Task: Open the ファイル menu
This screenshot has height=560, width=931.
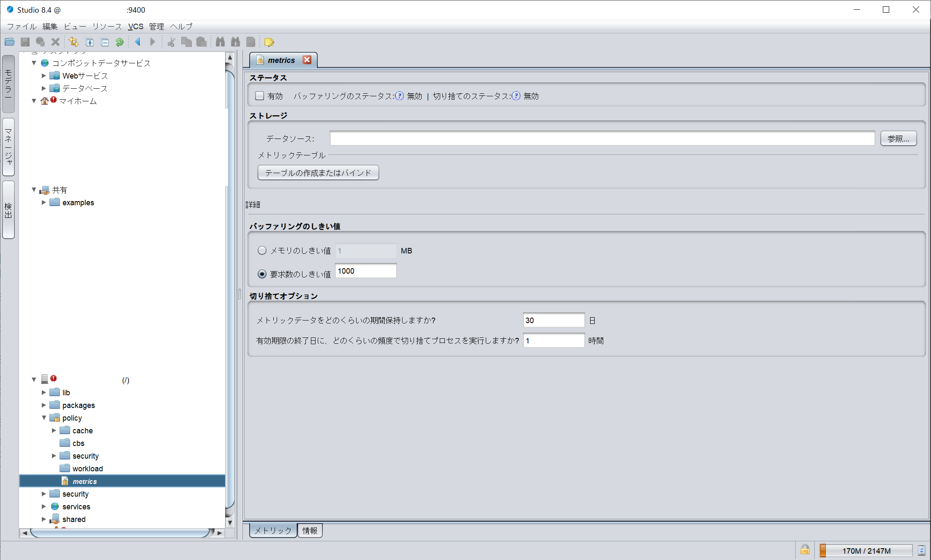Action: [22, 26]
